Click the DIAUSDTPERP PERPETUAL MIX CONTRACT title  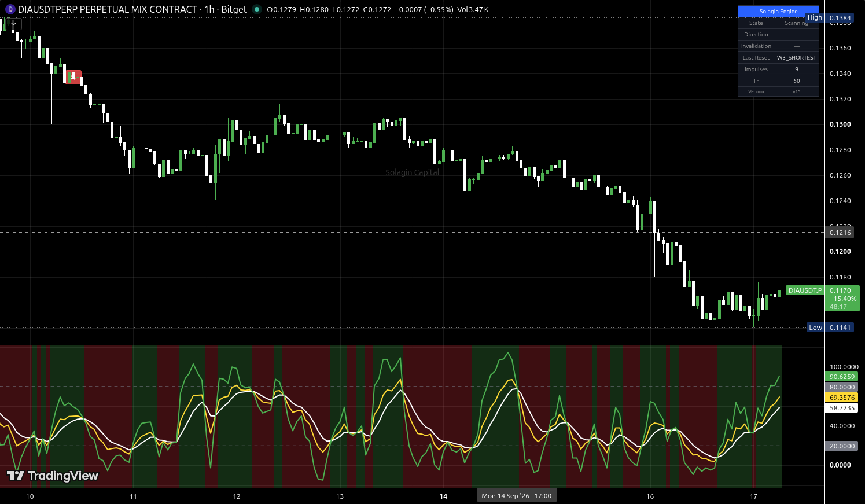(x=108, y=9)
